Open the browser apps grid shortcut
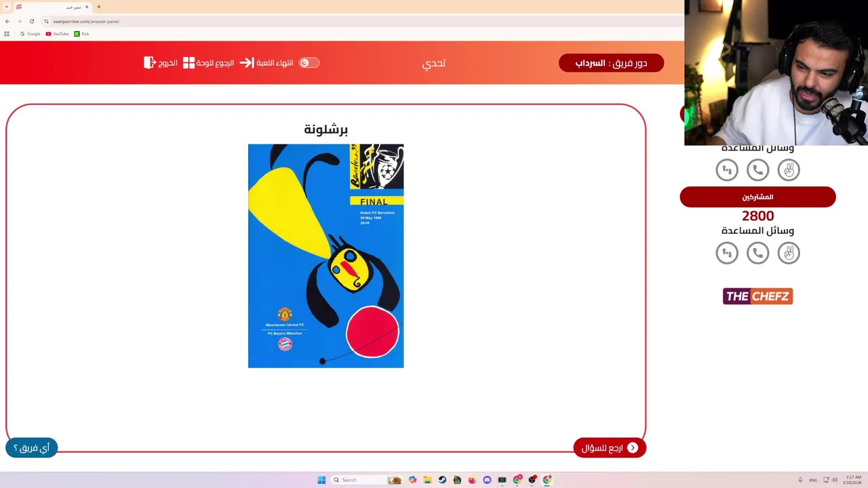The height and width of the screenshot is (488, 868). point(7,34)
